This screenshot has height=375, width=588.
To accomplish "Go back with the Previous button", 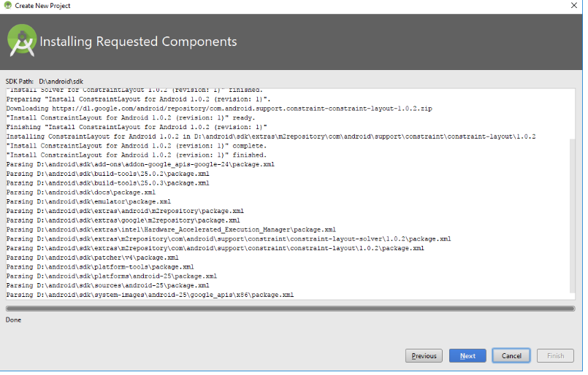I will tap(424, 356).
